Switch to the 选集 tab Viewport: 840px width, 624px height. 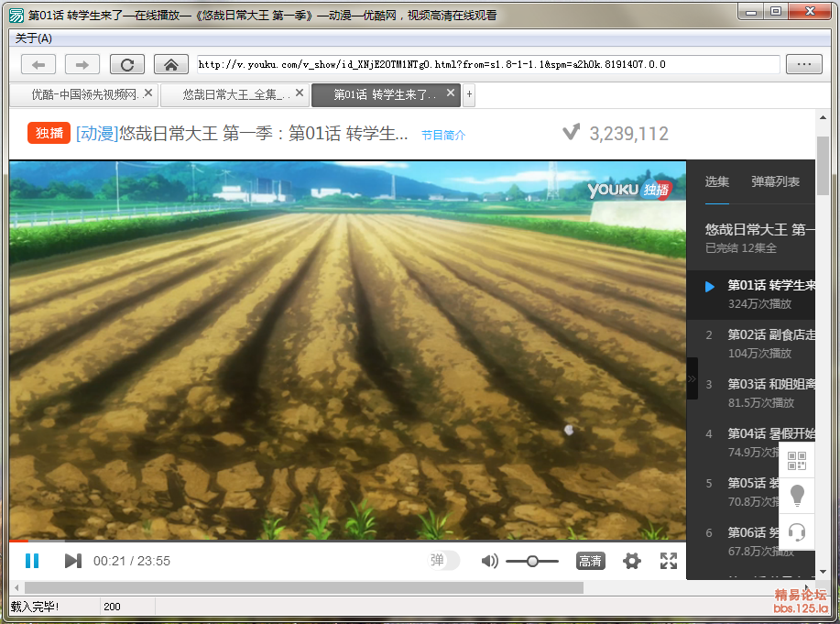tap(716, 181)
